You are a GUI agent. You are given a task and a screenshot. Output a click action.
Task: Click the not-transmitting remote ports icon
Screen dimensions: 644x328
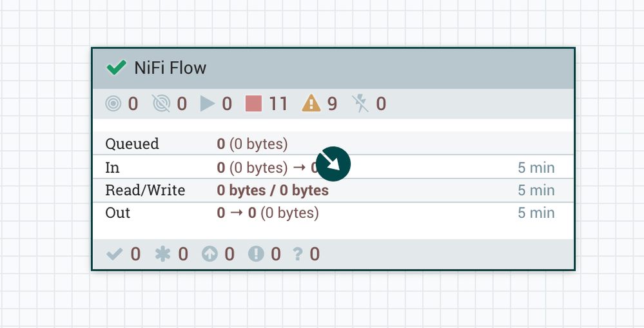pos(161,104)
